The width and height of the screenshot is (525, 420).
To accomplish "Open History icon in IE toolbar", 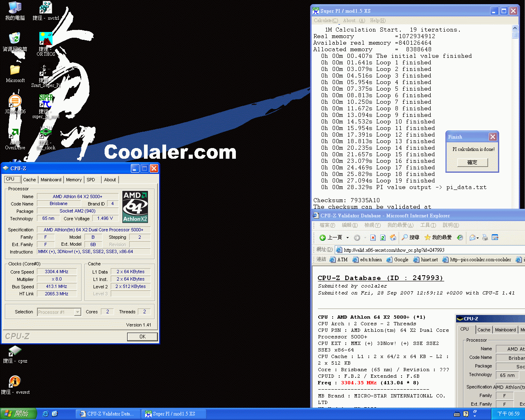I will point(460,237).
